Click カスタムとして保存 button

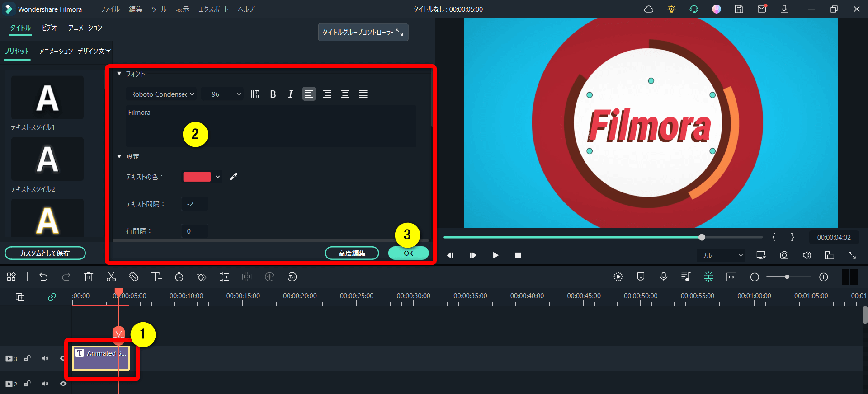[45, 253]
